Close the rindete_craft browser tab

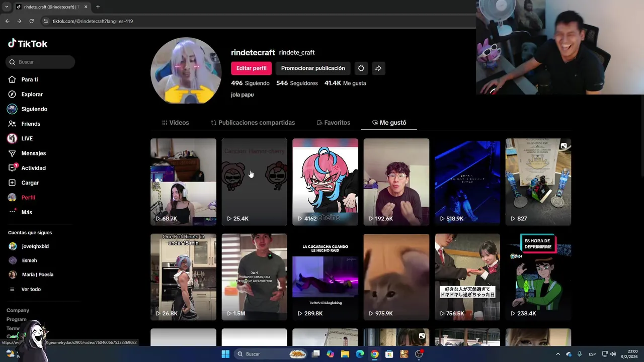click(86, 7)
